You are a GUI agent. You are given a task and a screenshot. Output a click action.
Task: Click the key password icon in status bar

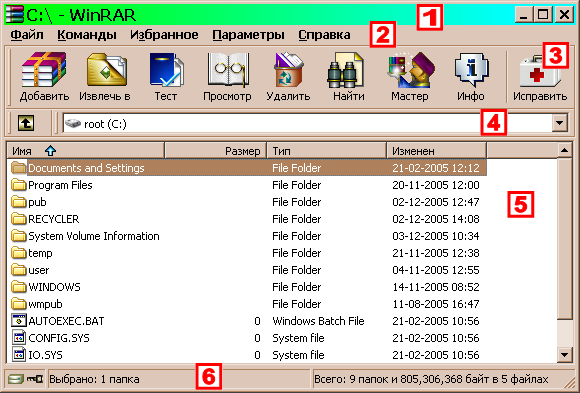click(x=35, y=379)
